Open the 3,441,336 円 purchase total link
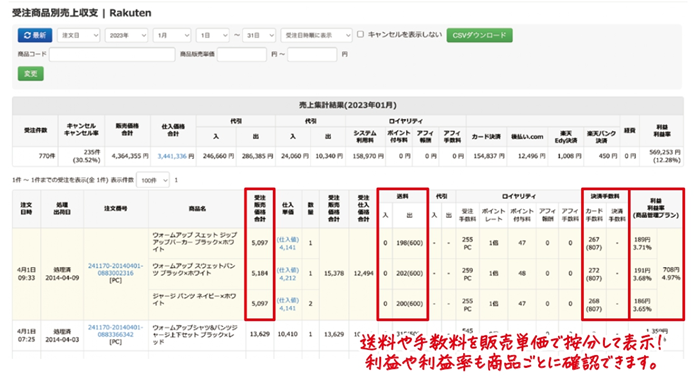 [176, 156]
